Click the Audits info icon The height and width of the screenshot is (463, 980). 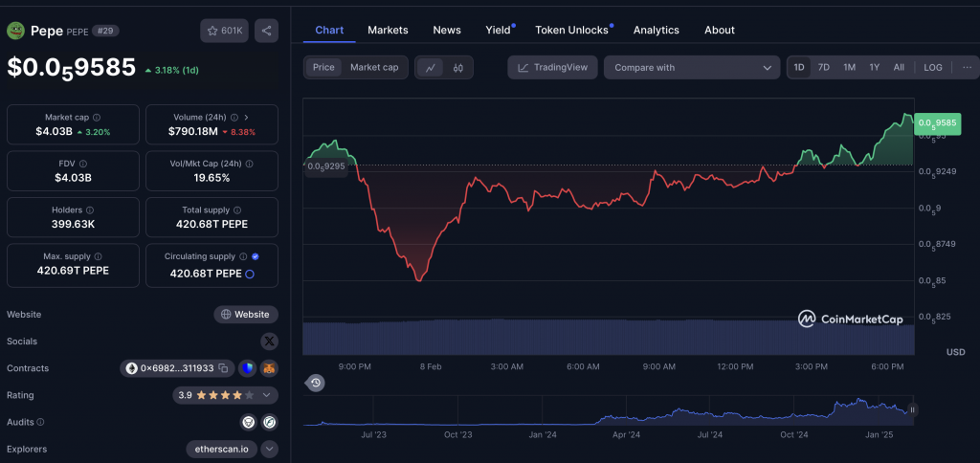tap(40, 423)
